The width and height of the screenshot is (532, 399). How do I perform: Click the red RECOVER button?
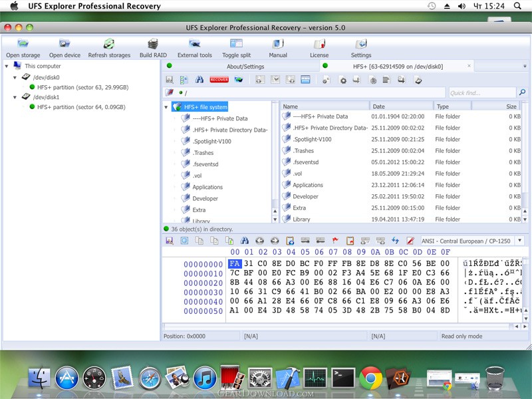pos(219,80)
